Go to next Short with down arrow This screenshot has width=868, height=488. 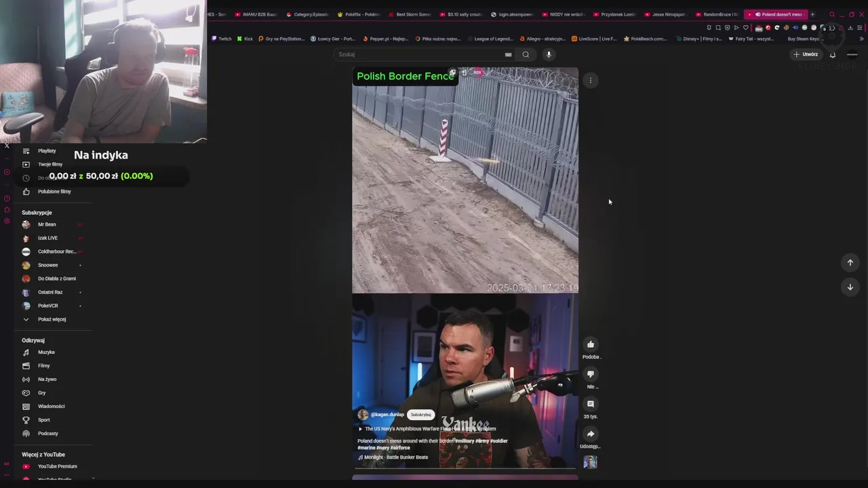tap(850, 287)
